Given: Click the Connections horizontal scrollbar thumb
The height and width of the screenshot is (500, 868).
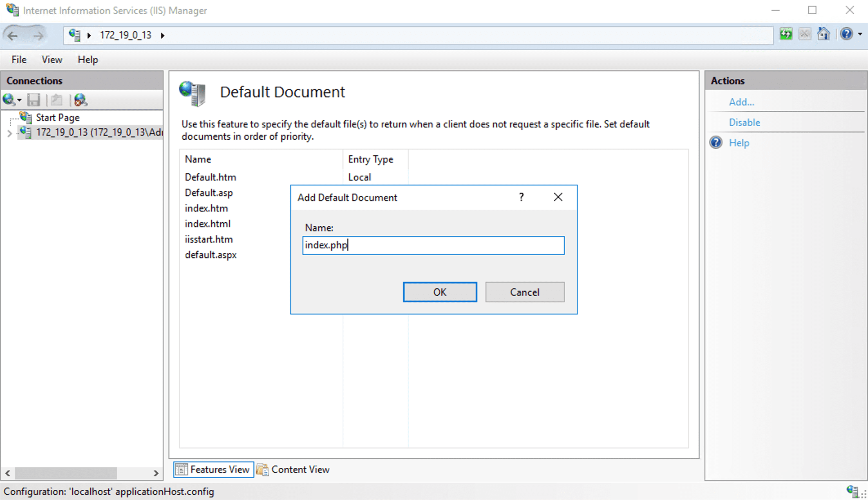Looking at the screenshot, I should 66,473.
